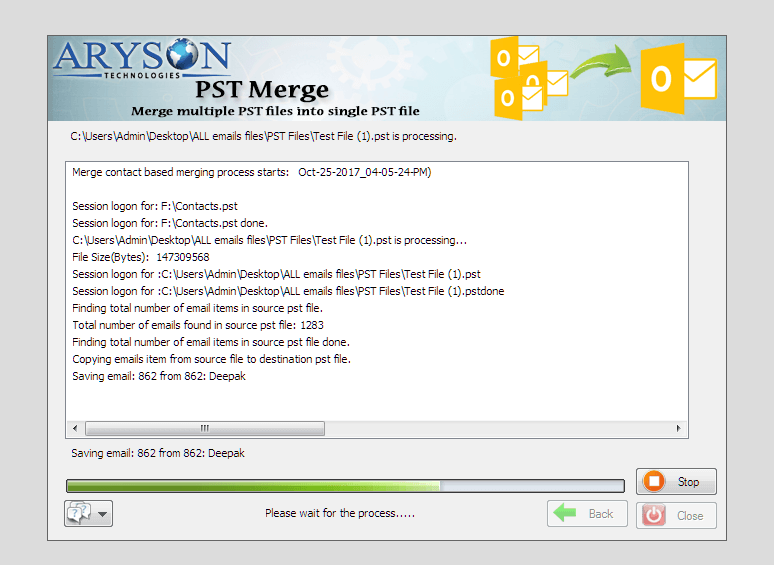This screenshot has width=774, height=565.
Task: Click the Aryson Technologies logo
Action: click(x=142, y=58)
